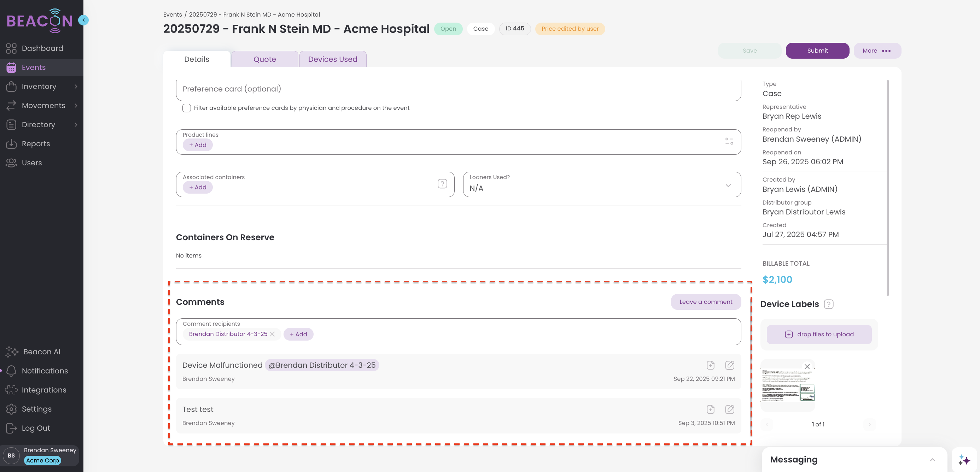Collapse the Beacon sidebar with arrow icon
The height and width of the screenshot is (472, 980).
pyautogui.click(x=83, y=20)
